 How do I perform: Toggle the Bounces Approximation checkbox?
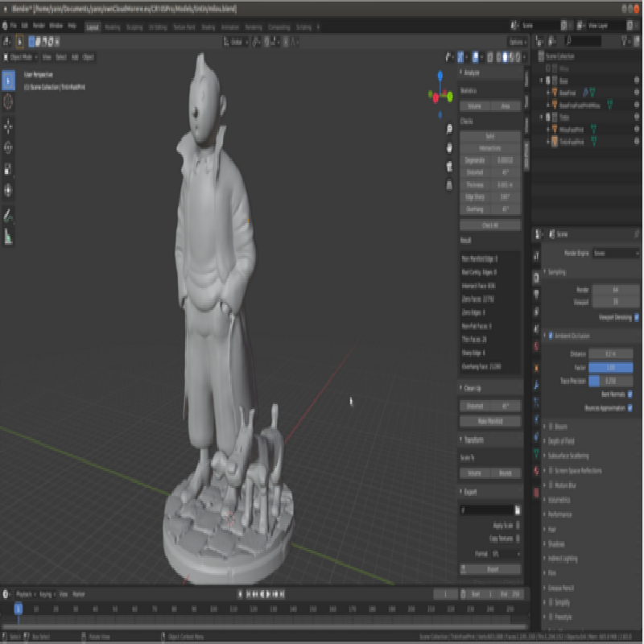tap(630, 408)
